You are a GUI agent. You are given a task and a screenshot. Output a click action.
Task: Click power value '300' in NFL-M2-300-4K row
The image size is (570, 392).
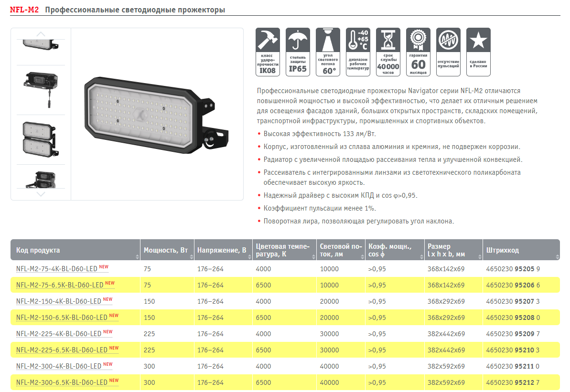click(x=150, y=366)
